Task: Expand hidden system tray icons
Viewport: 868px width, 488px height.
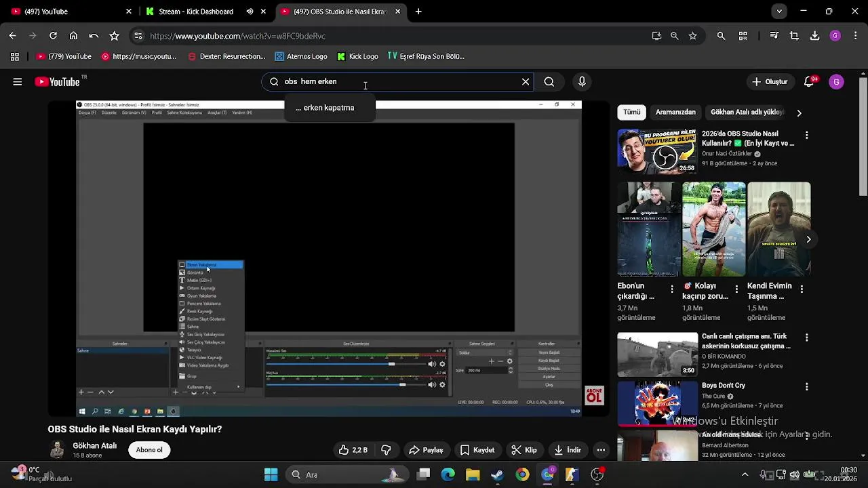Action: [x=745, y=474]
